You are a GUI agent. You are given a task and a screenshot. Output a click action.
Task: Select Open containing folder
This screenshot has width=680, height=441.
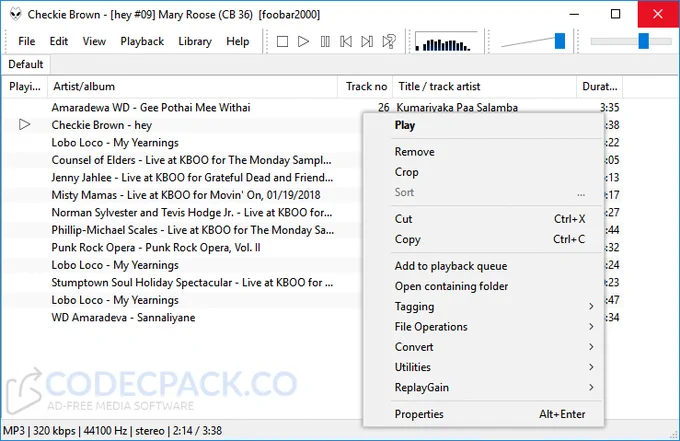coord(484,286)
